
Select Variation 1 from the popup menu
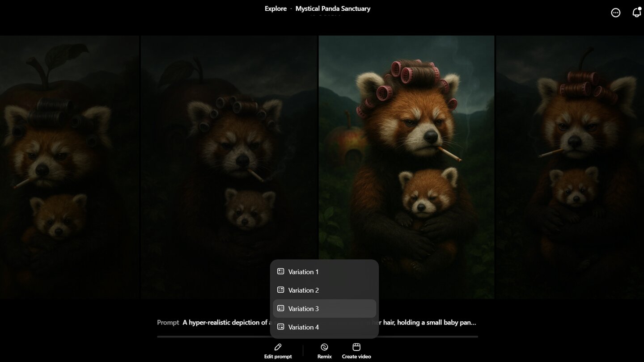pyautogui.click(x=324, y=272)
